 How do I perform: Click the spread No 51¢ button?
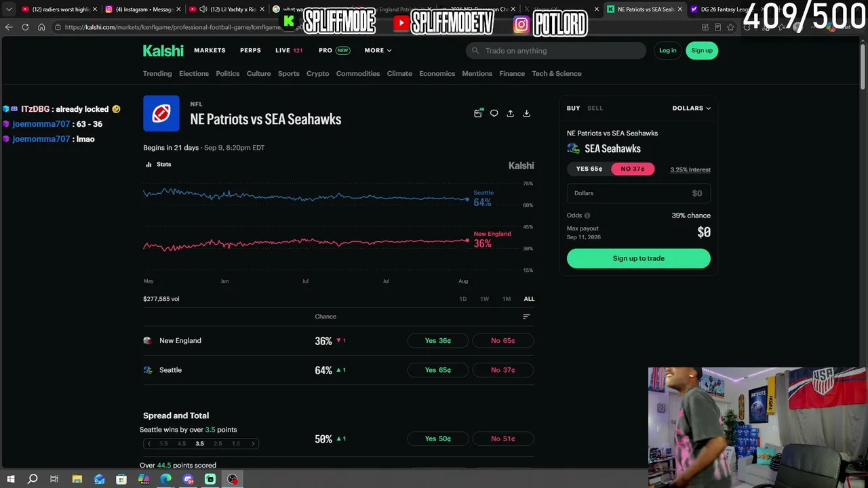pyautogui.click(x=503, y=439)
